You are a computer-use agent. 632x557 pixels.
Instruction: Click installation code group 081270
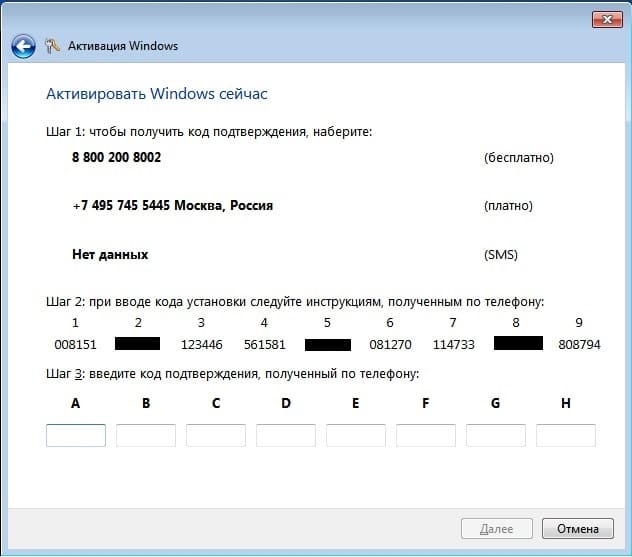tap(391, 345)
